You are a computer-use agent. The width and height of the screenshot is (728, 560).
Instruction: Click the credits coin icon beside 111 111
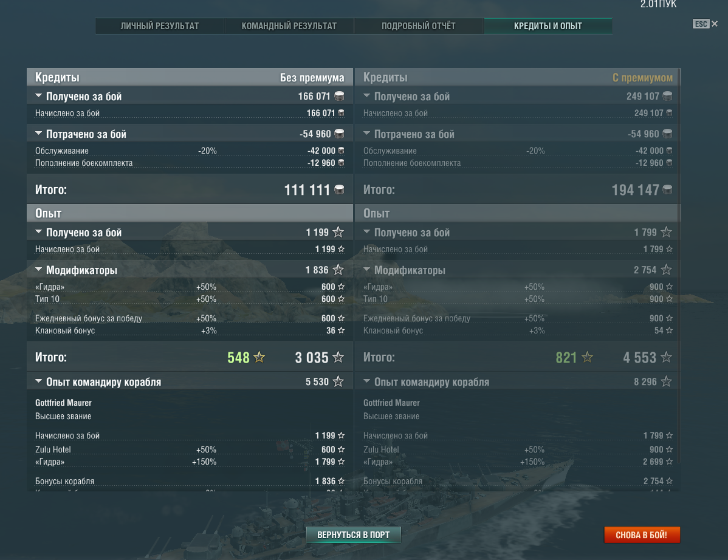pos(340,190)
